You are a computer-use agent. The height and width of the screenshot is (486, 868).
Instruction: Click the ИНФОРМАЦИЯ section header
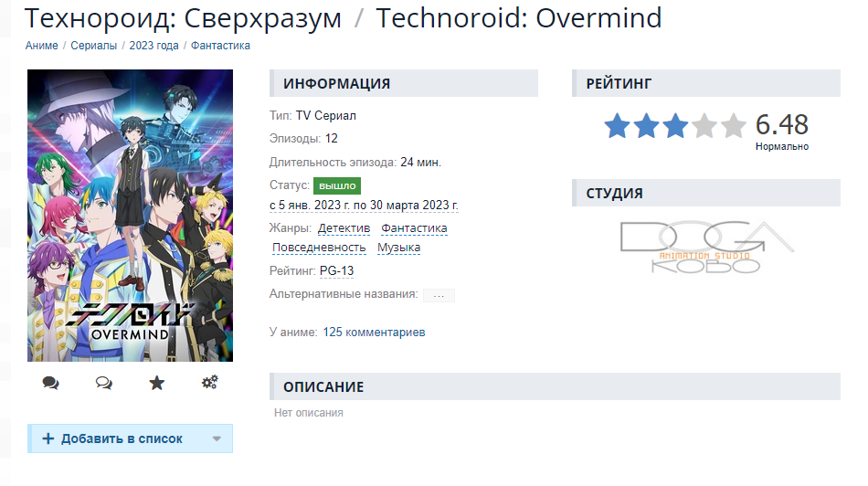click(404, 83)
